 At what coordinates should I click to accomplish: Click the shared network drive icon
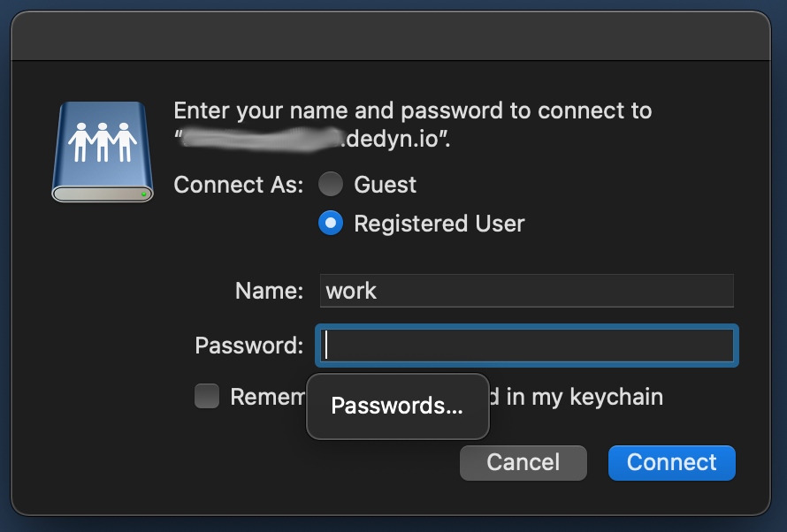click(x=103, y=152)
